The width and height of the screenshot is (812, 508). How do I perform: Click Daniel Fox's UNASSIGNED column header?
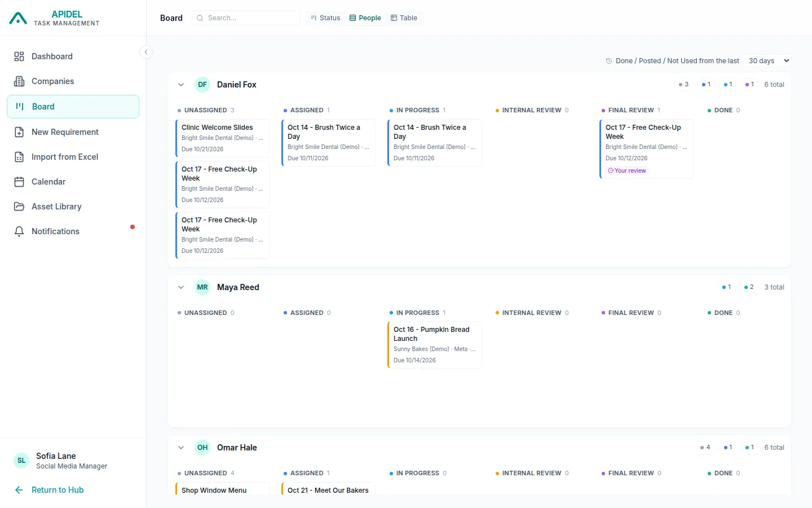click(x=206, y=110)
